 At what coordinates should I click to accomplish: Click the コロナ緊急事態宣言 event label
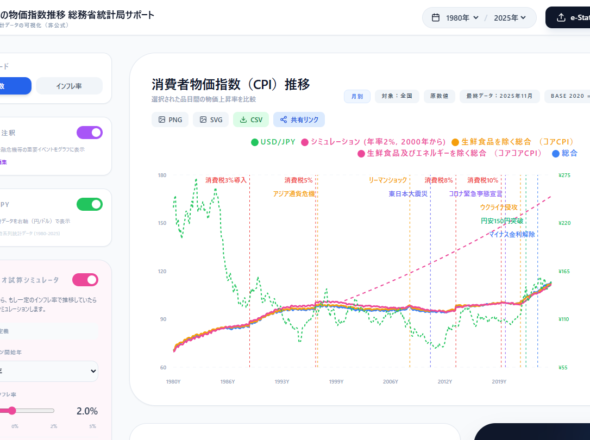tap(476, 194)
